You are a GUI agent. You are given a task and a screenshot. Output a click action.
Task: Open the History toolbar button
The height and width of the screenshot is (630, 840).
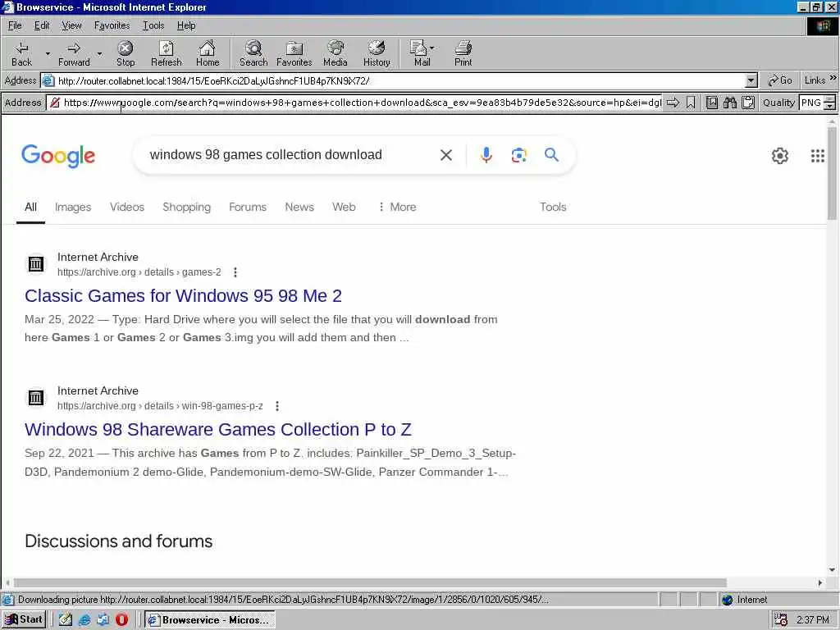pyautogui.click(x=377, y=54)
